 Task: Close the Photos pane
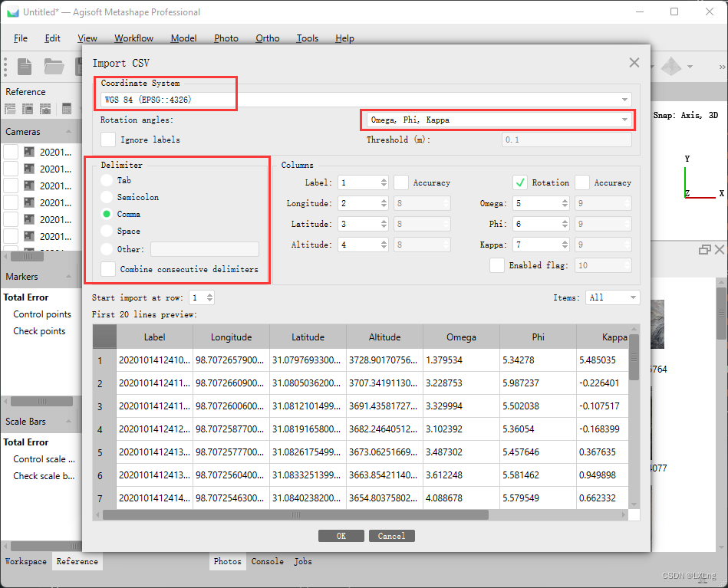point(720,250)
